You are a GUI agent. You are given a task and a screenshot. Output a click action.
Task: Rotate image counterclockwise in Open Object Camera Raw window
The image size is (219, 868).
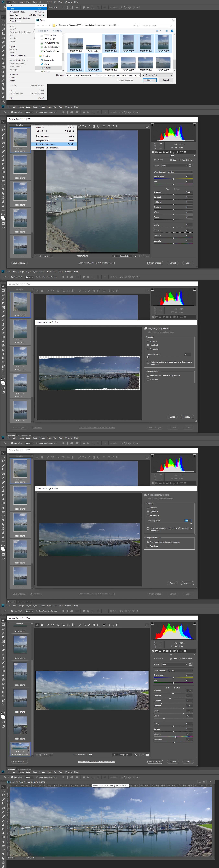click(x=108, y=625)
